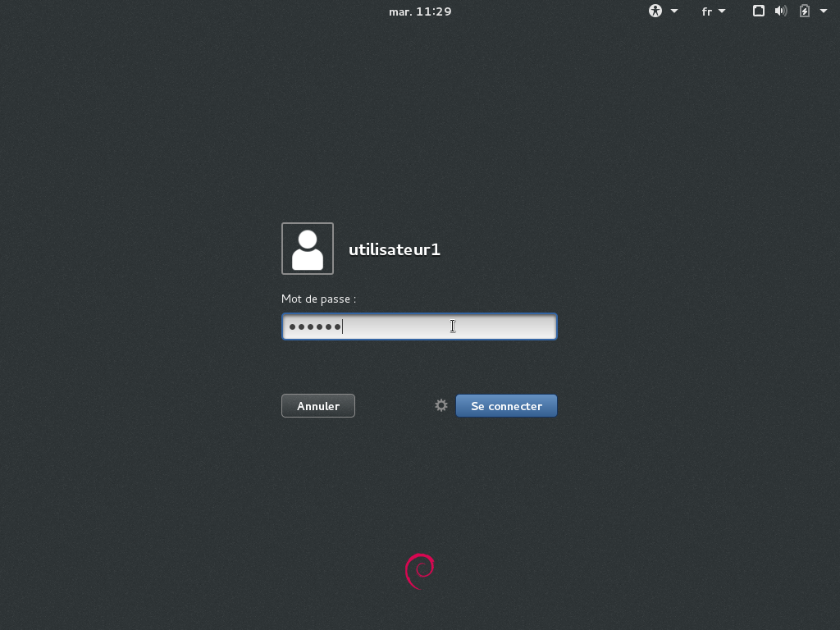Open the clock showing mar. 11:29
Viewport: 840px width, 630px height.
(420, 11)
